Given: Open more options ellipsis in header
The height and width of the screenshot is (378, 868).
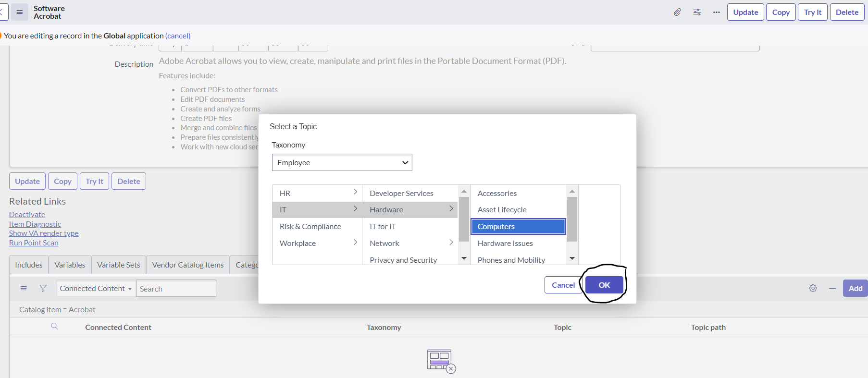Looking at the screenshot, I should coord(717,12).
